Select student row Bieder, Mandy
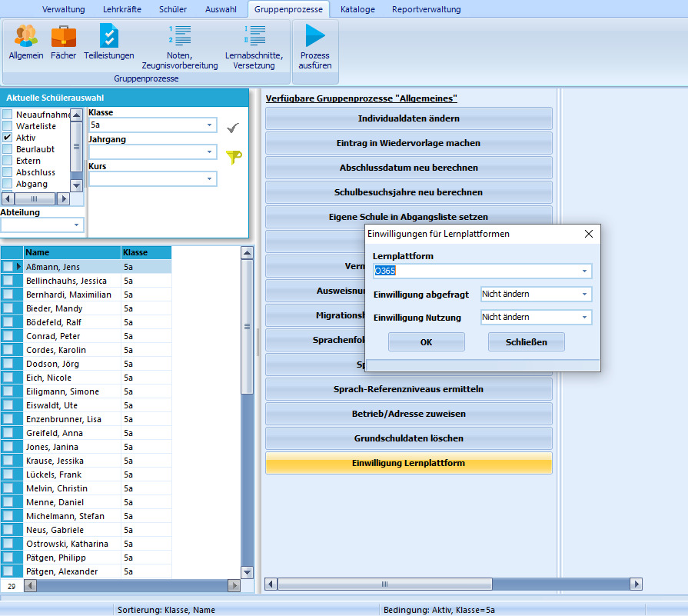This screenshot has width=688, height=616. tap(85, 308)
